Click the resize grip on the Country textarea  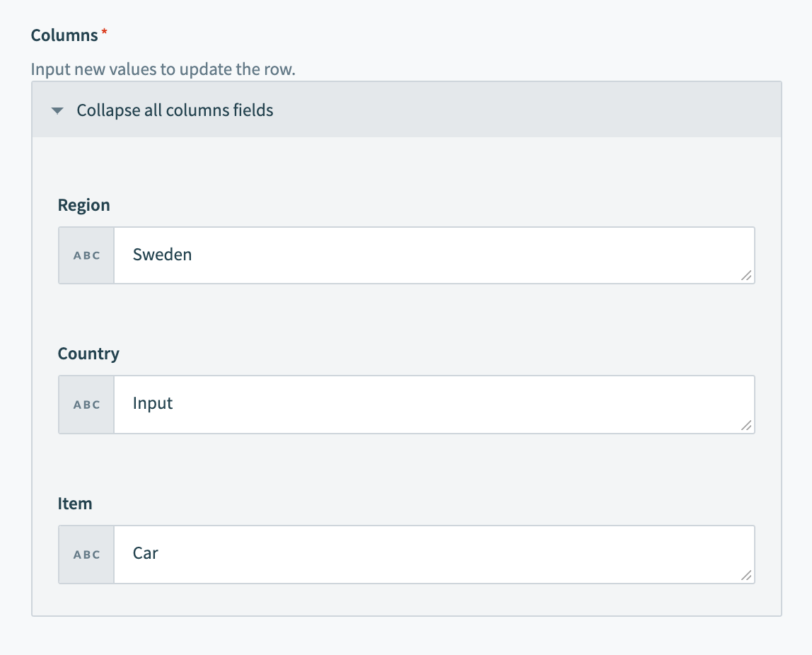(x=746, y=427)
